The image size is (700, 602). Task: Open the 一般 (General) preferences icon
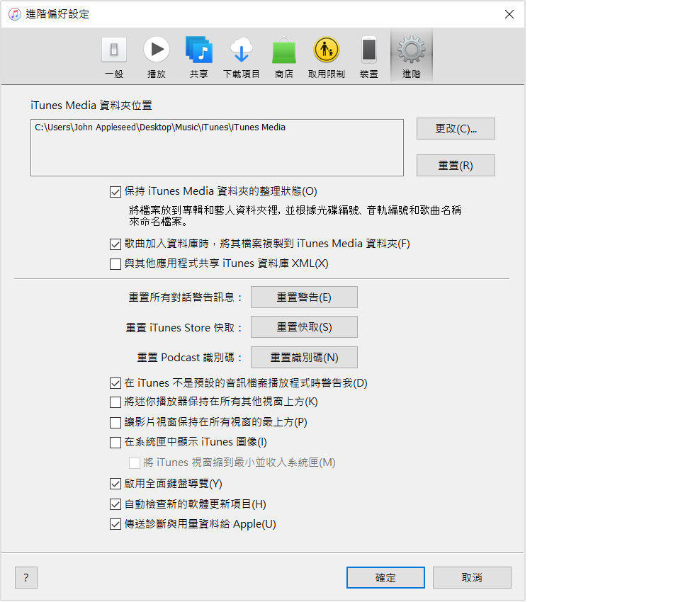click(114, 51)
